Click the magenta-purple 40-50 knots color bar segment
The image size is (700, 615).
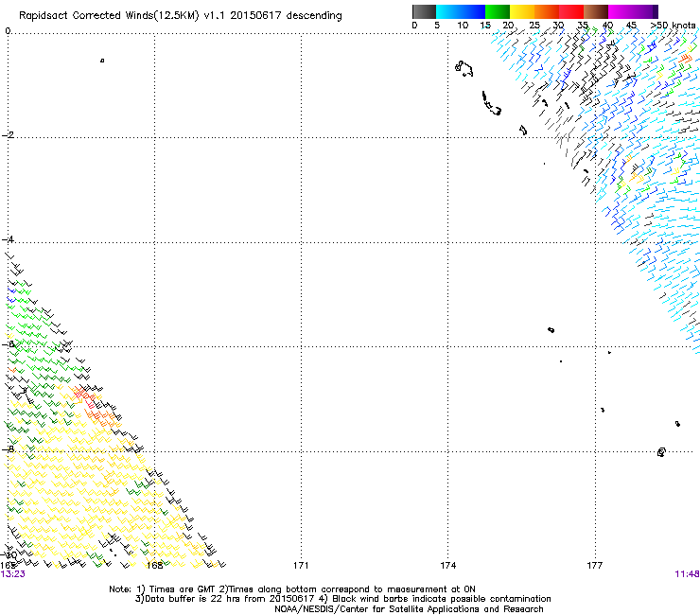point(633,11)
